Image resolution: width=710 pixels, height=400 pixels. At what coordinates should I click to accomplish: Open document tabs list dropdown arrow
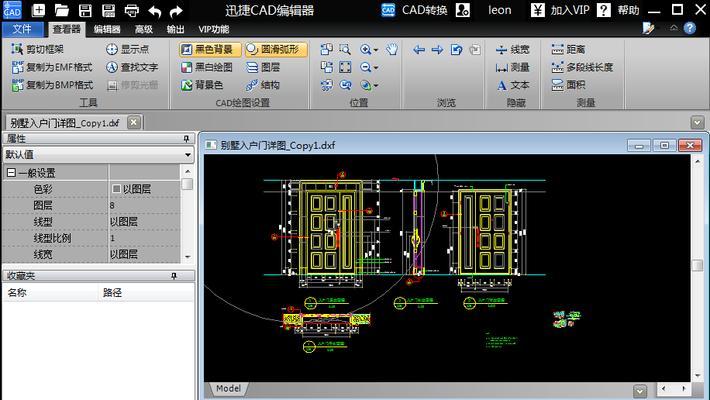click(x=697, y=122)
